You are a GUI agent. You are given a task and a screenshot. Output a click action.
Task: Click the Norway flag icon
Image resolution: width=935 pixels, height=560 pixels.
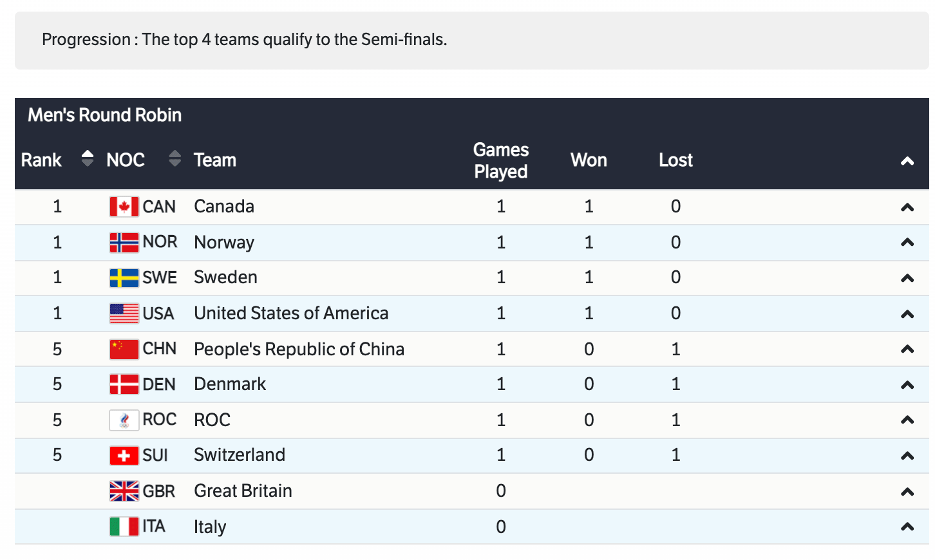point(124,243)
